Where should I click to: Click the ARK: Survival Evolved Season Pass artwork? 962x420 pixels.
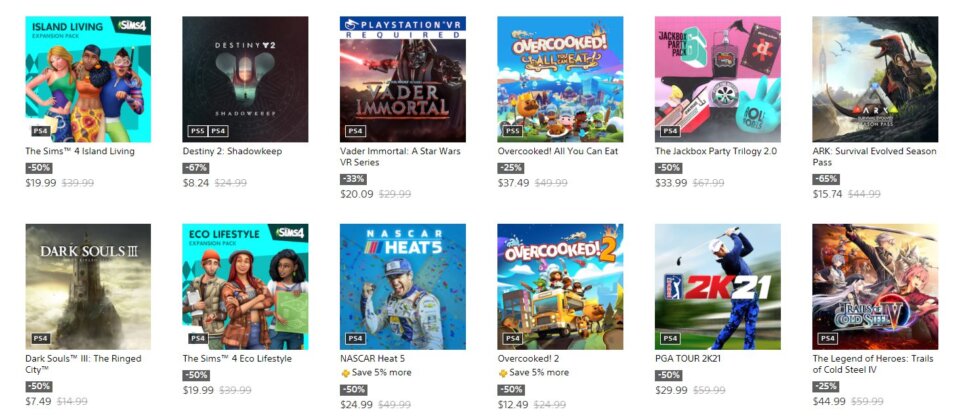(875, 79)
